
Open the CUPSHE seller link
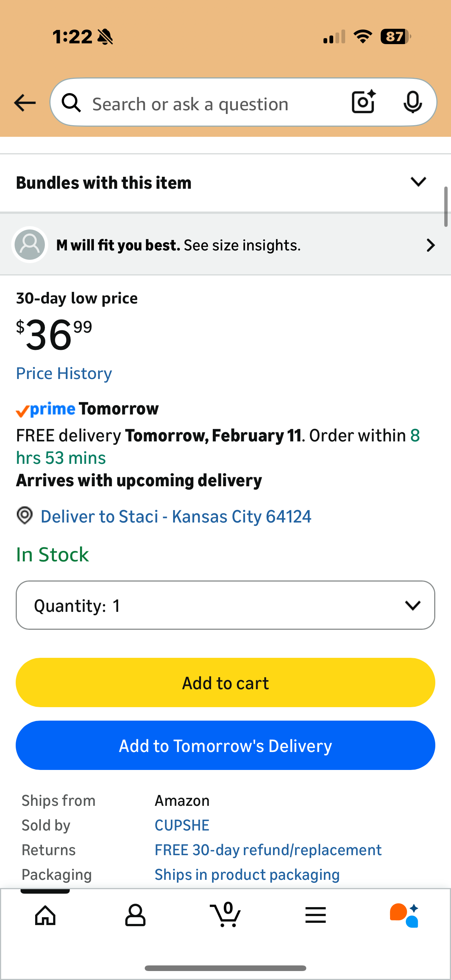click(182, 825)
